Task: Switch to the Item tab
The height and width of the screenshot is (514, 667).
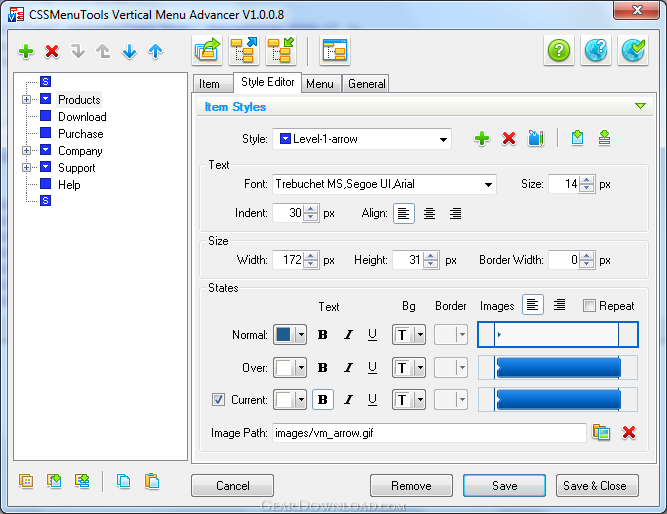Action: [212, 84]
